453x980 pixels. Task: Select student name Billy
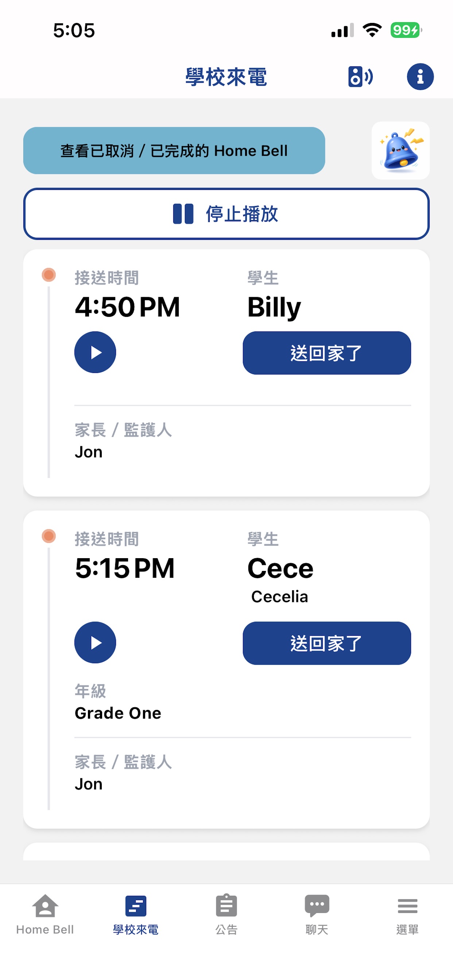[x=274, y=307]
